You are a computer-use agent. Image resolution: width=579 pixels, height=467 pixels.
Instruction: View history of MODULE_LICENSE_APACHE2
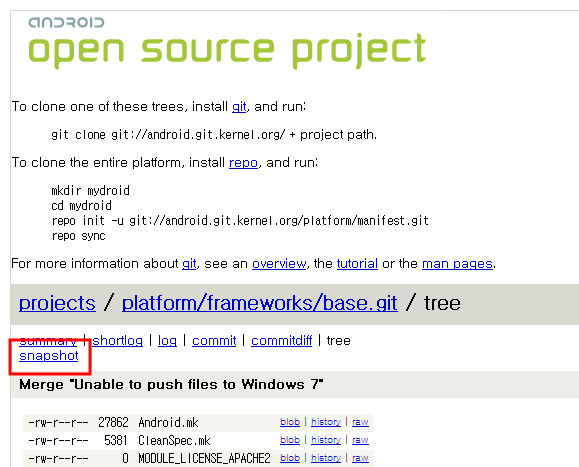pos(326,458)
